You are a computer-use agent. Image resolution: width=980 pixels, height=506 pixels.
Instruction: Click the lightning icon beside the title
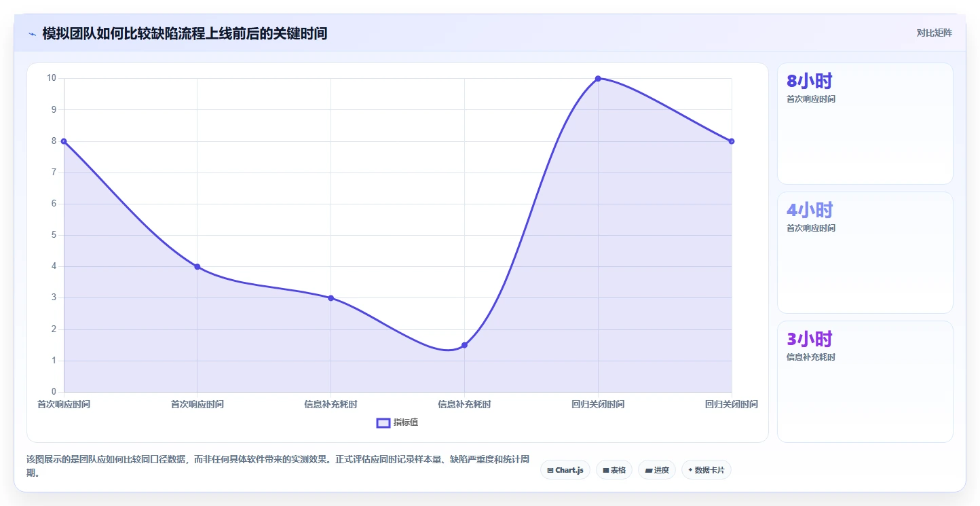click(x=32, y=34)
